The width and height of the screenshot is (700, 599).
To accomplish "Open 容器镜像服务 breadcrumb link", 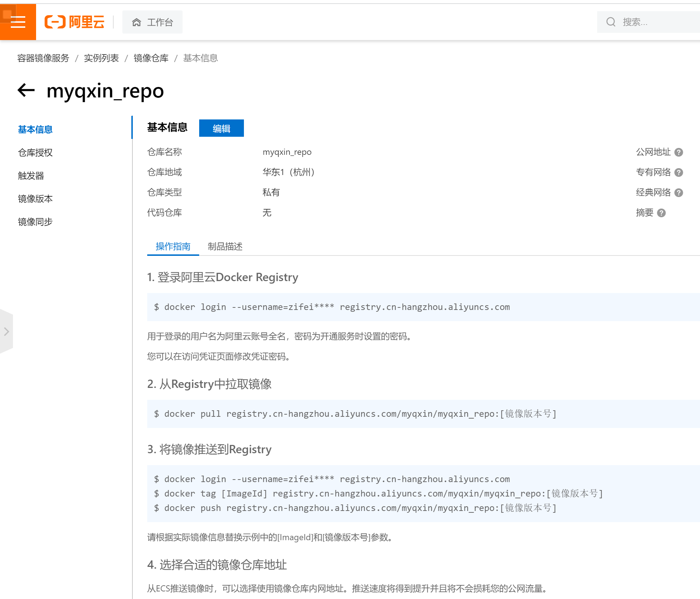I will click(43, 58).
